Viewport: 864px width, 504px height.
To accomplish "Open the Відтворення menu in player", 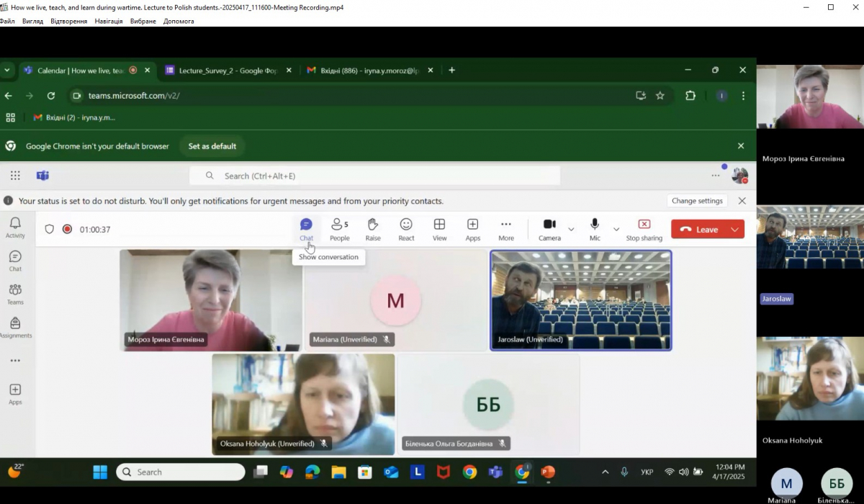I will click(x=68, y=21).
